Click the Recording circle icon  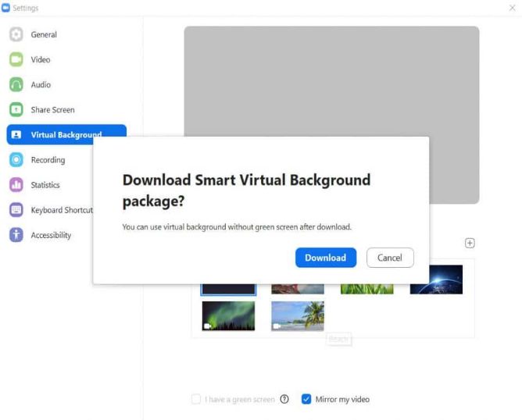[16, 159]
